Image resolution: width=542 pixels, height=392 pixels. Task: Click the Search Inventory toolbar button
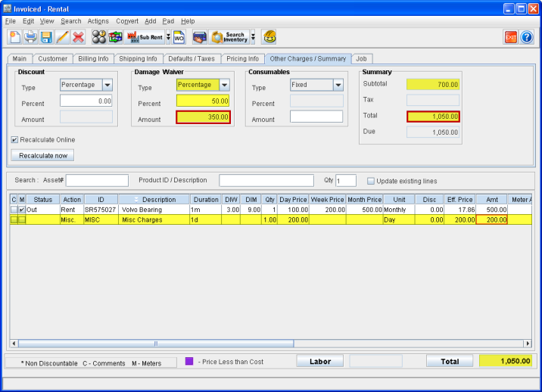pyautogui.click(x=230, y=36)
